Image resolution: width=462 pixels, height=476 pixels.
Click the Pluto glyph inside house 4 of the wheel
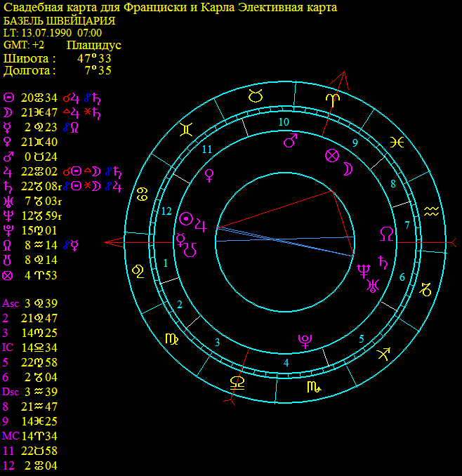(305, 341)
